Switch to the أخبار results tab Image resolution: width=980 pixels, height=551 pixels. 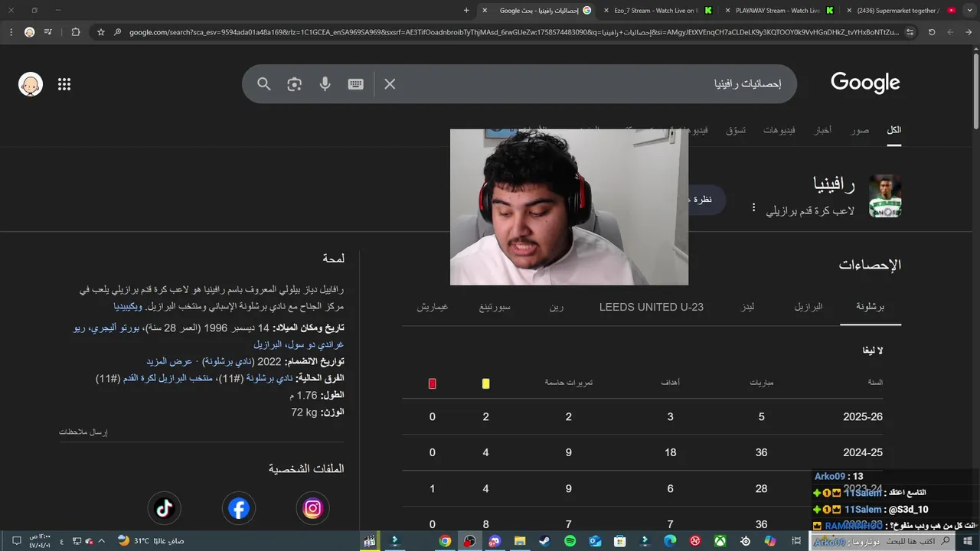tap(822, 130)
